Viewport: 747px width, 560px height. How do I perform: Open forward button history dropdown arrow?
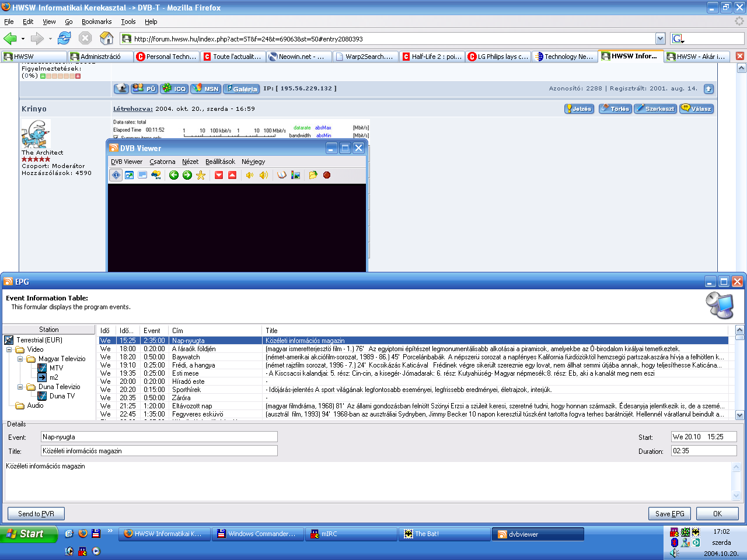coord(50,38)
